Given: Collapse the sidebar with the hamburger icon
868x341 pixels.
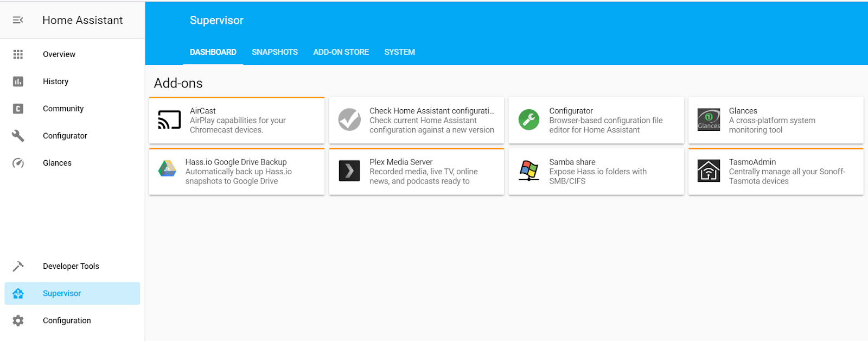Looking at the screenshot, I should click(x=18, y=20).
